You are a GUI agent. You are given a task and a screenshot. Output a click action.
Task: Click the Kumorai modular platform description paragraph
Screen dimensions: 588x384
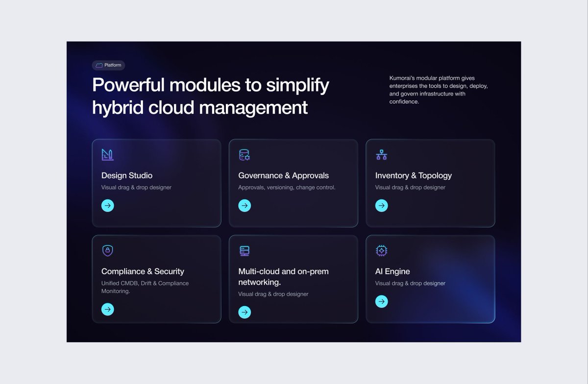point(438,90)
